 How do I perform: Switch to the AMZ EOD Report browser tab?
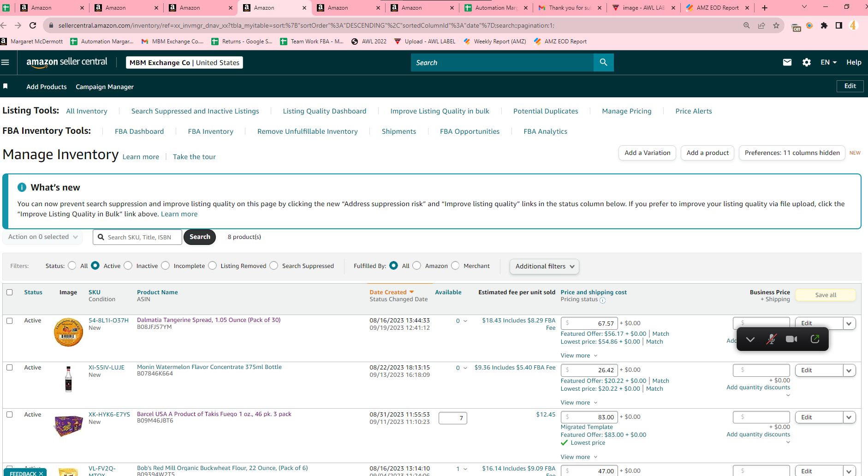coord(718,8)
